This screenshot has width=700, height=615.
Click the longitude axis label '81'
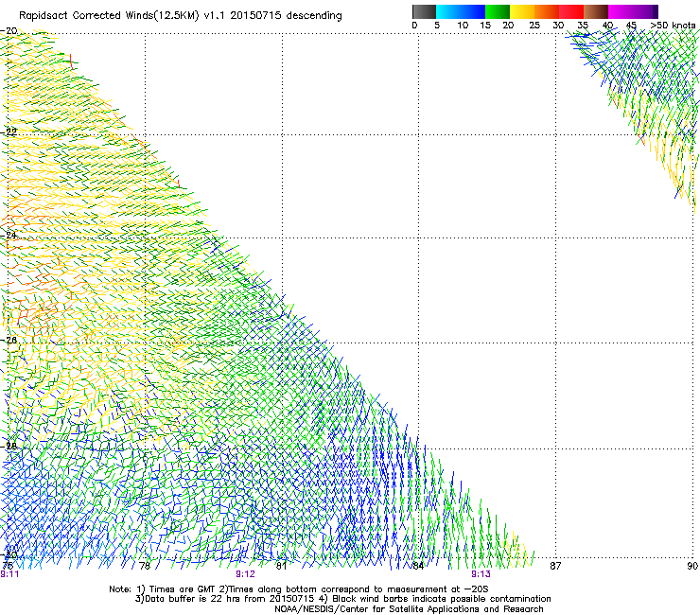click(281, 566)
